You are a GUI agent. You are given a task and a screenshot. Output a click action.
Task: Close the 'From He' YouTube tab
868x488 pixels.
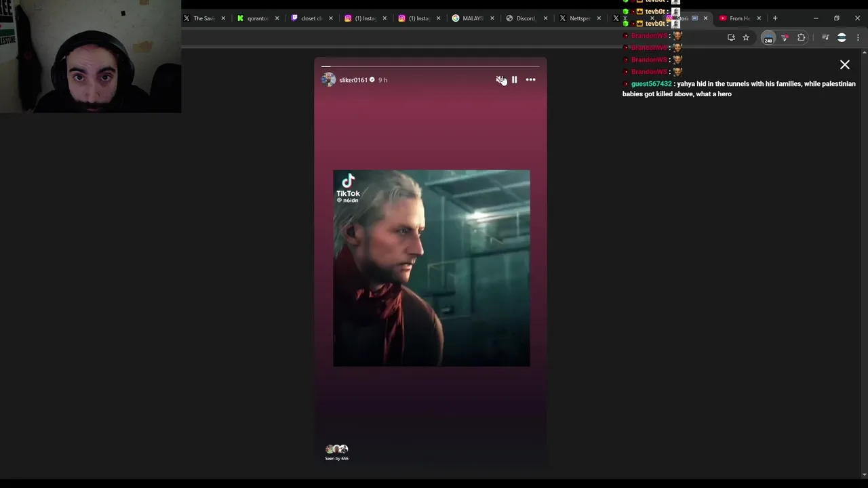tap(759, 18)
